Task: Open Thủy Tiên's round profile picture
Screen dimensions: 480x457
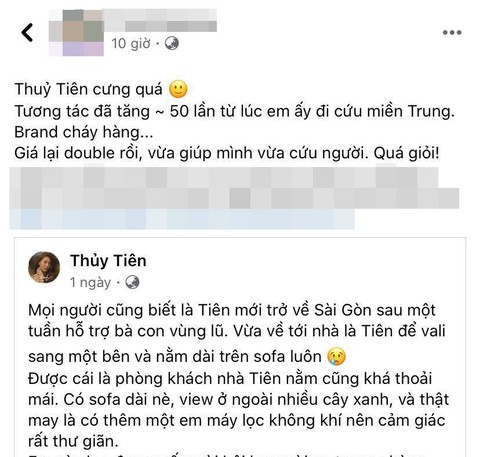Action: click(44, 267)
